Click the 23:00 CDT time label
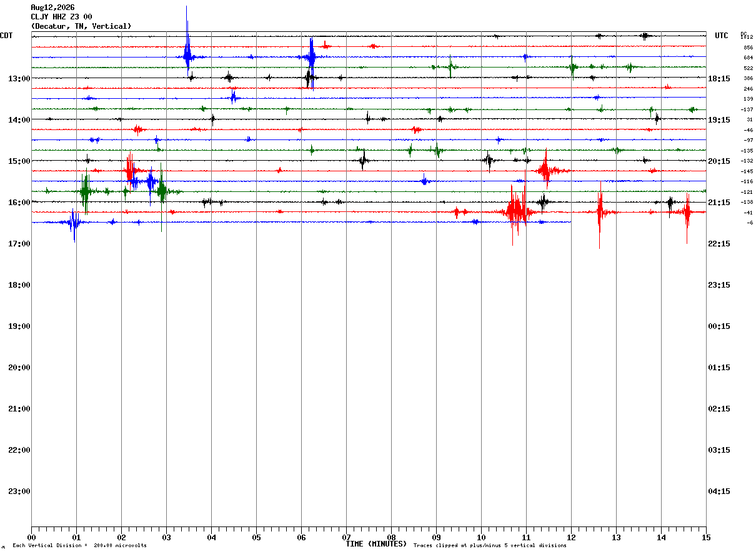Screen dimensions: 756x554 pos(19,491)
